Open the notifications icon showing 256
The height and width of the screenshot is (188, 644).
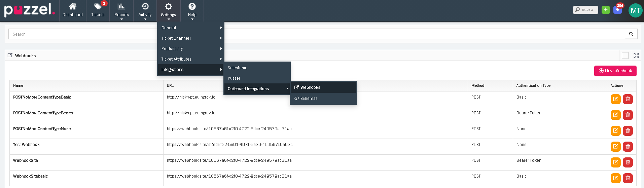coord(617,10)
